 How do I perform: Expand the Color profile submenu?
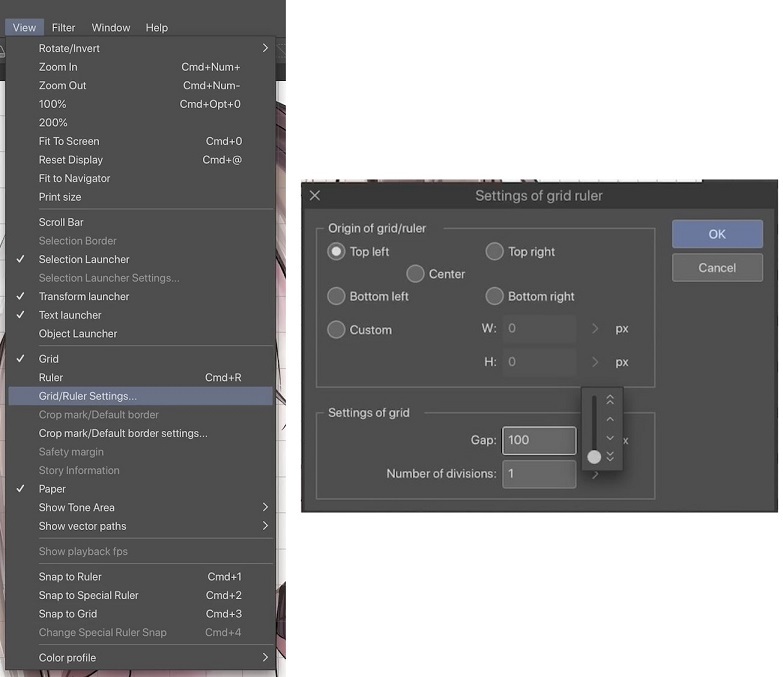click(141, 658)
